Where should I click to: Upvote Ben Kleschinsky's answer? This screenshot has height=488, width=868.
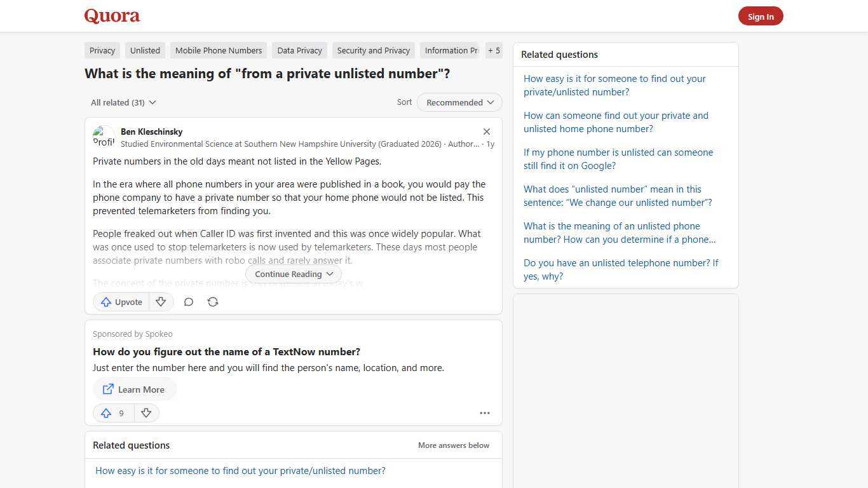click(120, 302)
